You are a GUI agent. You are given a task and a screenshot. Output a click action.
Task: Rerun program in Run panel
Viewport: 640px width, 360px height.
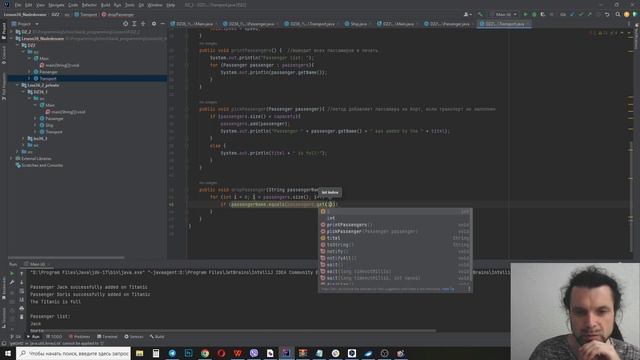[x=12, y=273]
